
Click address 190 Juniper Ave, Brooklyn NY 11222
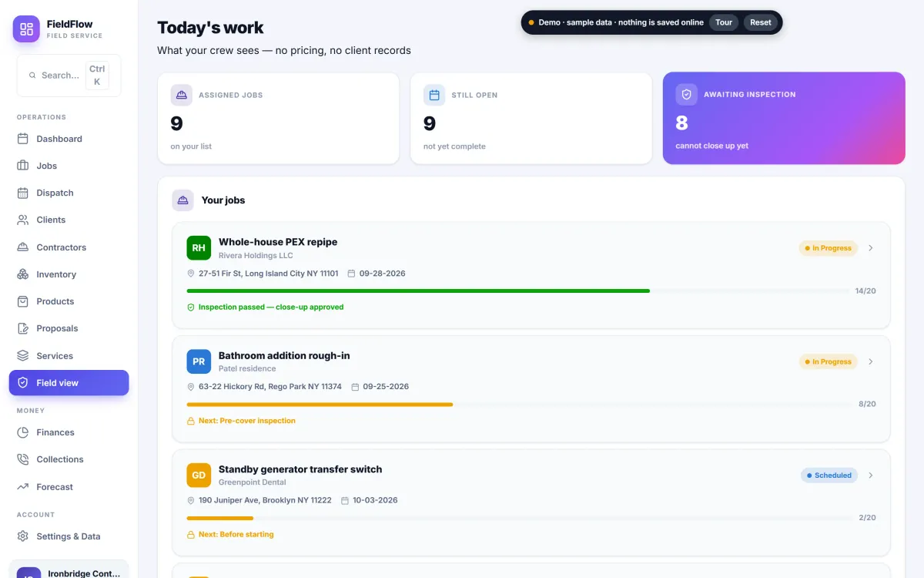coord(265,500)
